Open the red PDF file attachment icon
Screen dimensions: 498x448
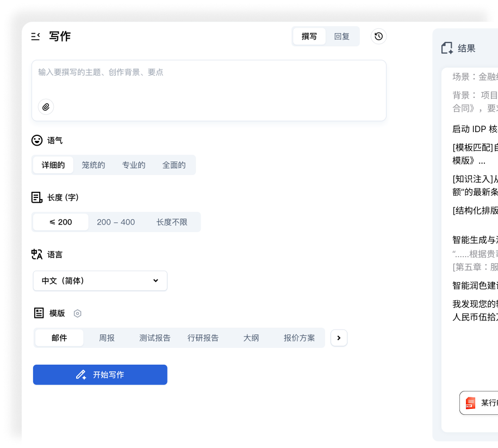(x=470, y=403)
